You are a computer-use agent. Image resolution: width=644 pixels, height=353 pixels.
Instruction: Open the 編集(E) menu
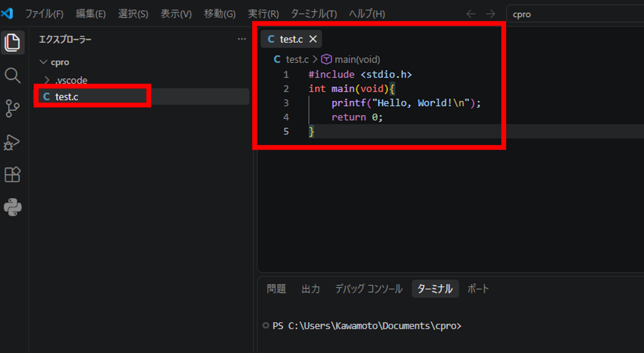[x=91, y=14]
